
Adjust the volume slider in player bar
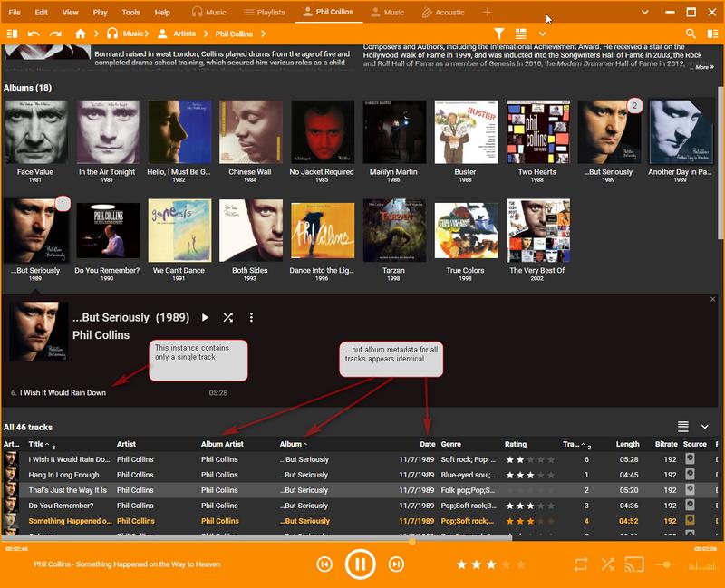click(667, 564)
